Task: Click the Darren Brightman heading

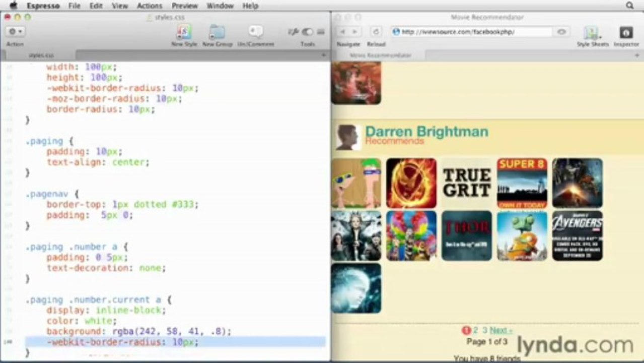Action: (426, 132)
